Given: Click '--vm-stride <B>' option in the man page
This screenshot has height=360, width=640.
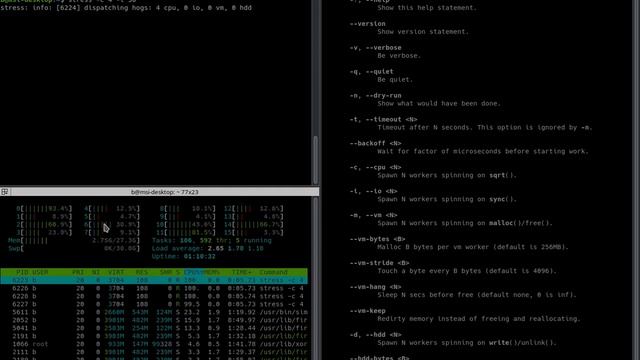Looking at the screenshot, I should click(x=379, y=263).
